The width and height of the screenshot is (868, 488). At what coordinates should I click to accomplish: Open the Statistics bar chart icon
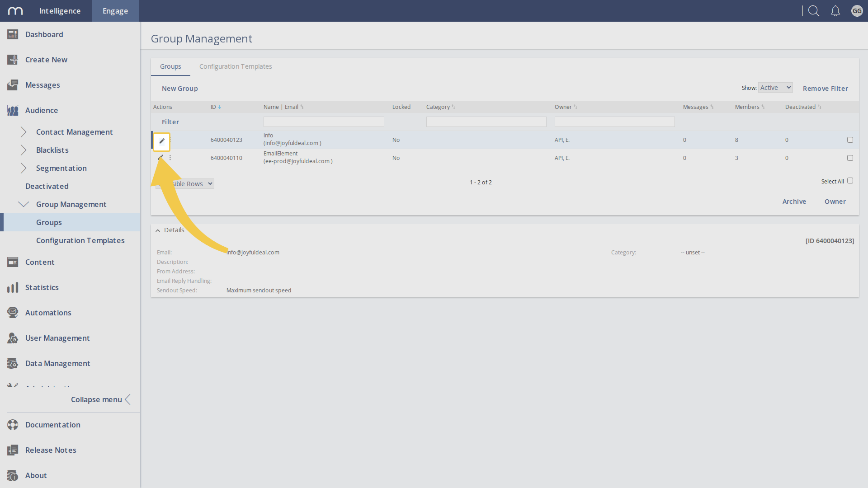[x=13, y=287]
